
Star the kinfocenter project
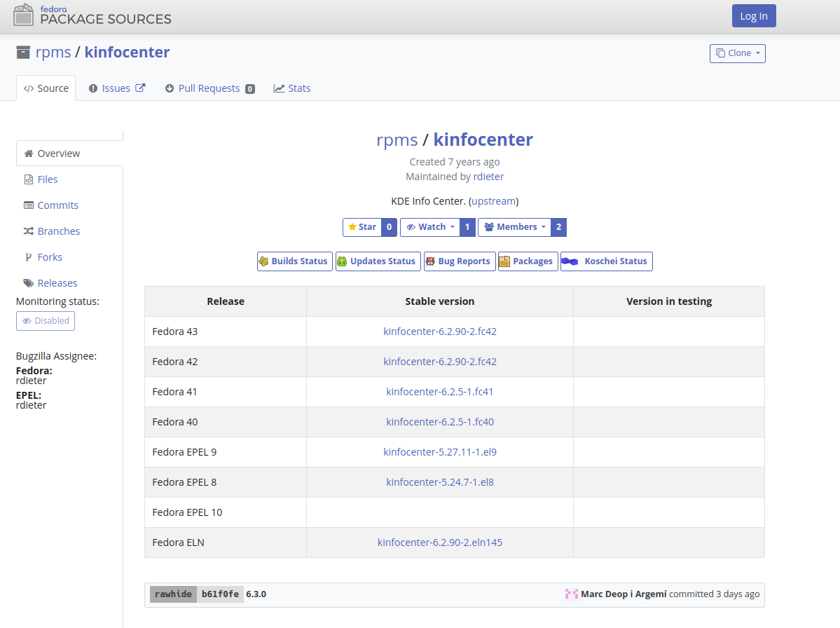tap(362, 226)
